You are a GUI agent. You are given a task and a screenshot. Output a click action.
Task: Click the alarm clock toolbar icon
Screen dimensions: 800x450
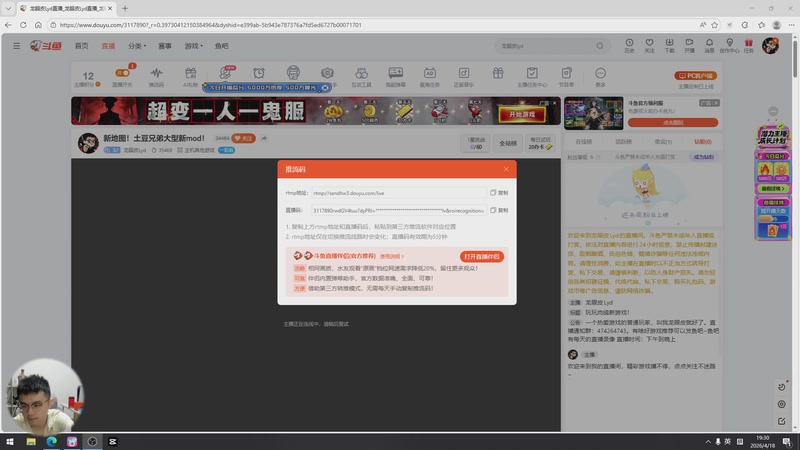[259, 73]
